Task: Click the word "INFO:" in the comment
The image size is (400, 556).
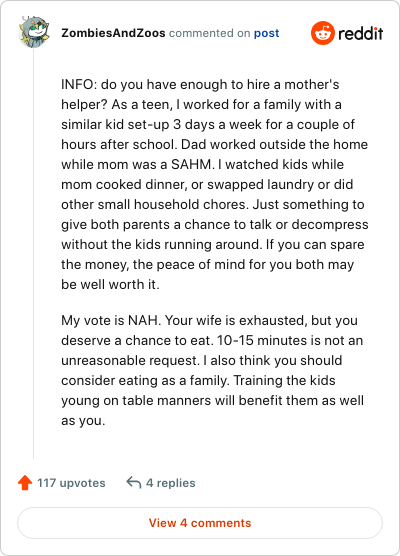Action: click(79, 84)
